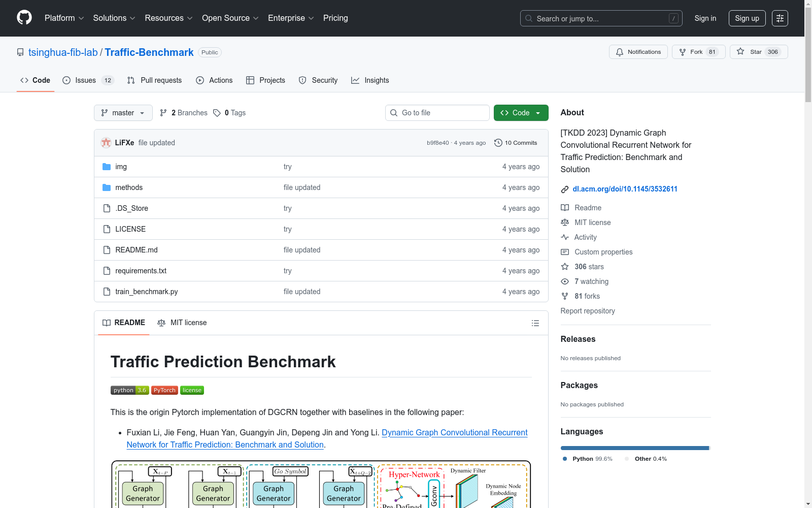Click the LICENSE file icon
The height and width of the screenshot is (508, 812).
pyautogui.click(x=107, y=229)
